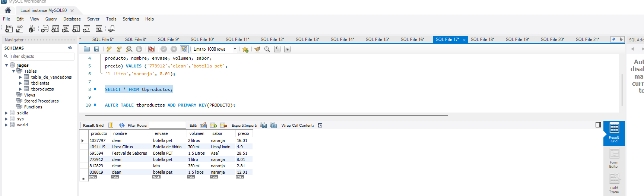Select the Views node in jugos
This screenshot has width=644, height=196.
click(29, 95)
